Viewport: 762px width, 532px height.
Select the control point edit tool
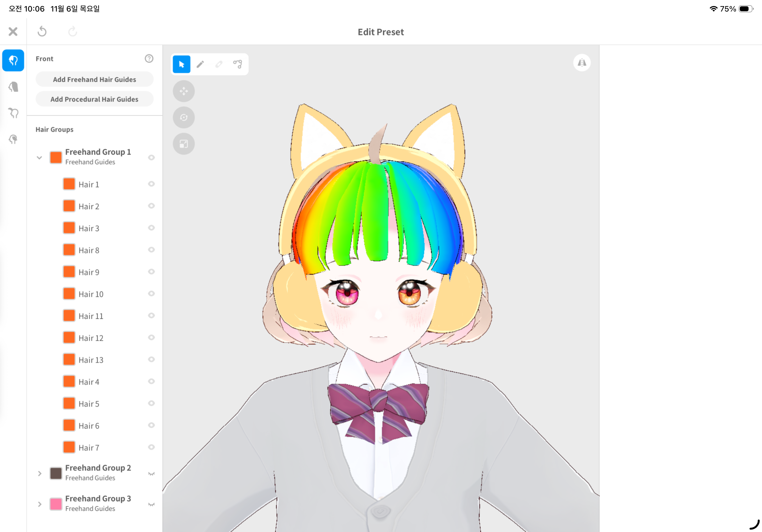pyautogui.click(x=238, y=64)
